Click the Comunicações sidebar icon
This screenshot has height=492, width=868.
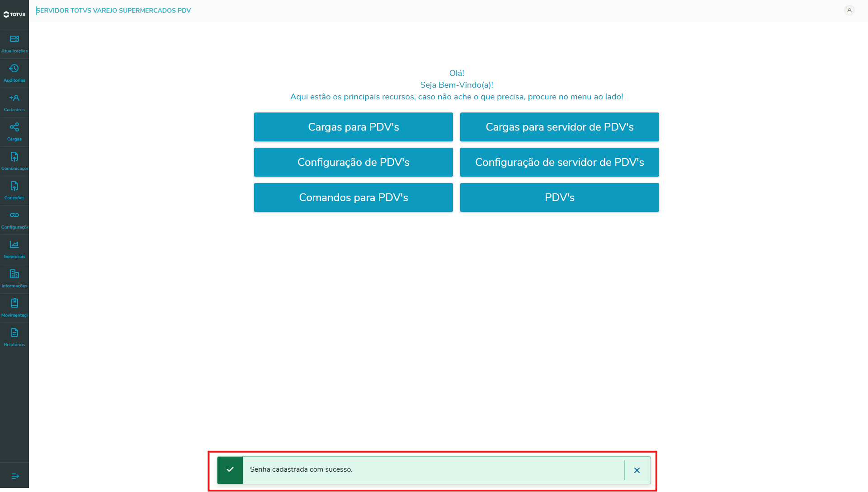[x=14, y=157]
